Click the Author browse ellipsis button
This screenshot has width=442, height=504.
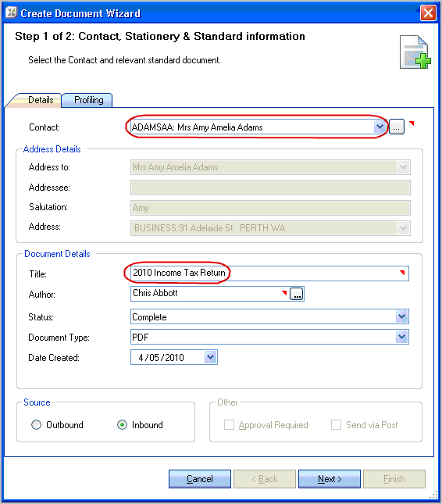coord(297,294)
